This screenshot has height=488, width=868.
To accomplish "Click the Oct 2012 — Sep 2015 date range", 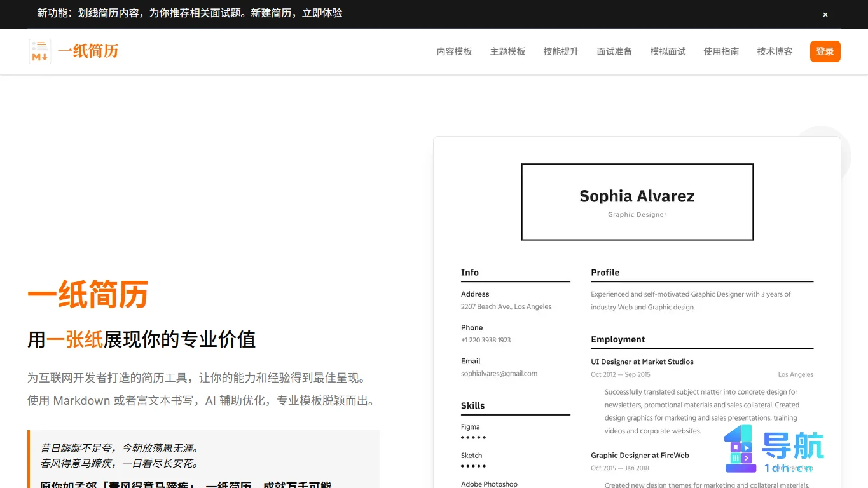I will [x=621, y=374].
